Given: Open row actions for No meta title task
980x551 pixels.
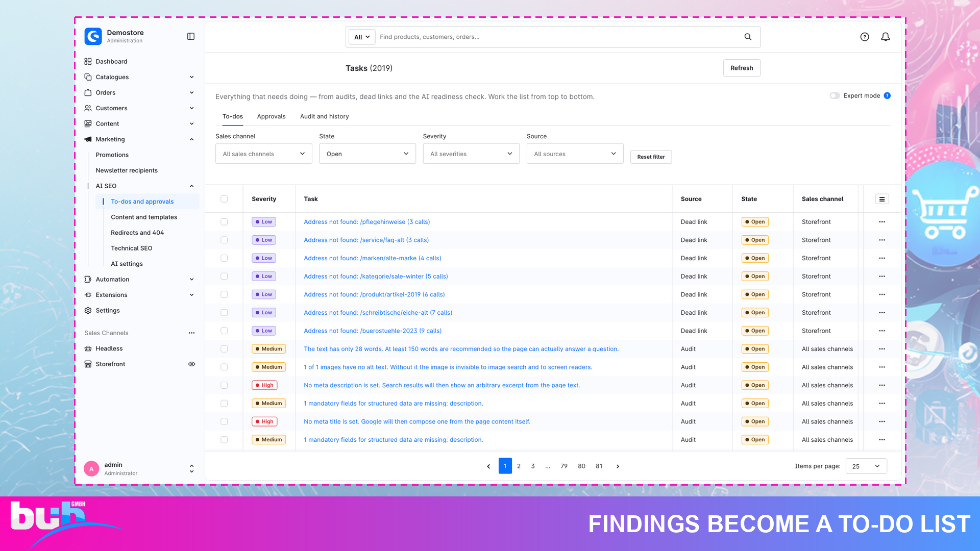Looking at the screenshot, I should [882, 421].
